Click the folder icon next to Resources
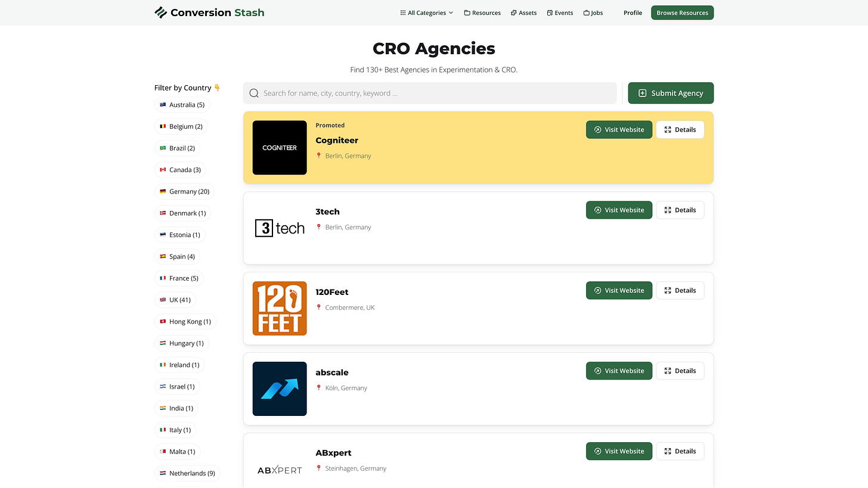The image size is (868, 488). click(x=466, y=12)
